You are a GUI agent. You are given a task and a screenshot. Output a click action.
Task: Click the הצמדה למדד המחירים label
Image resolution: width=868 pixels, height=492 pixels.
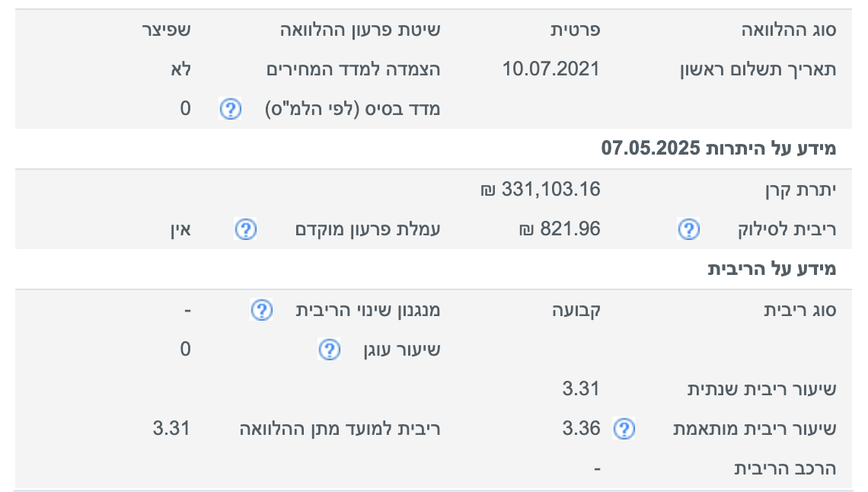(x=353, y=69)
